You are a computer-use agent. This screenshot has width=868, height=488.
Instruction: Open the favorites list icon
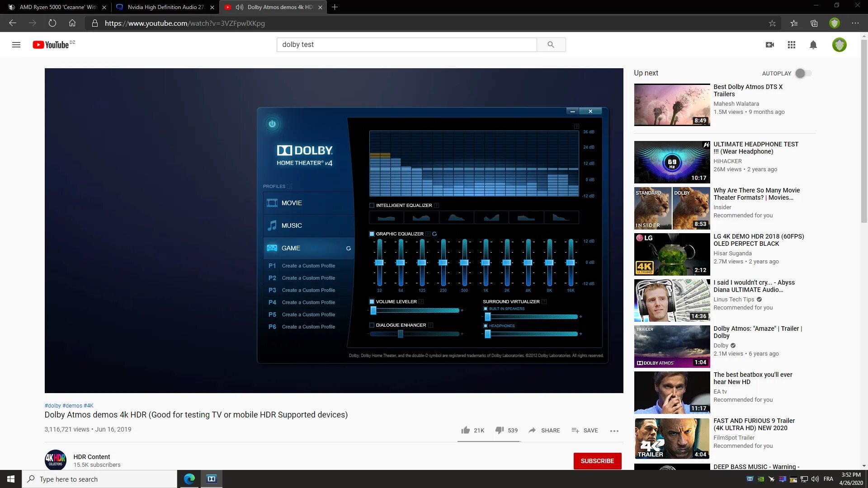794,23
